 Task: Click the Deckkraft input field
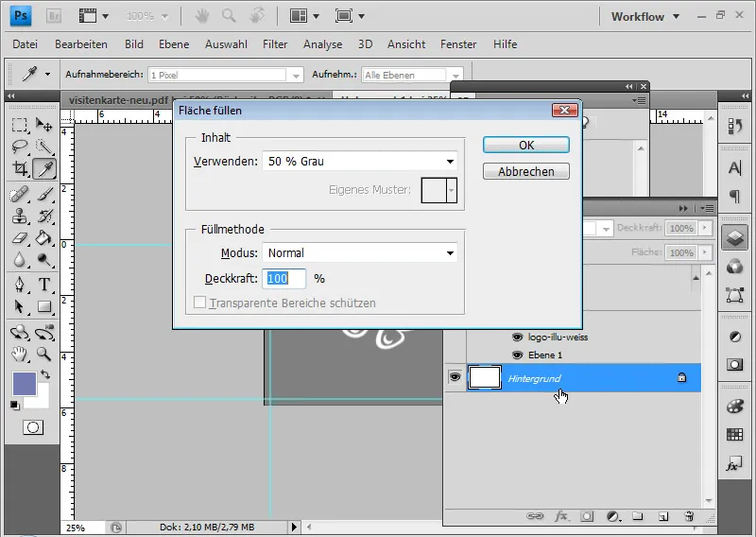(284, 278)
